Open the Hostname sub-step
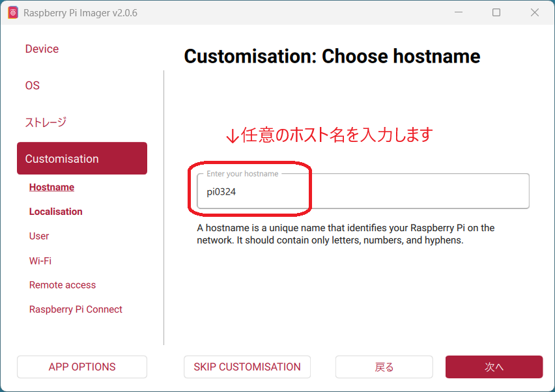This screenshot has width=555, height=392. pyautogui.click(x=51, y=187)
